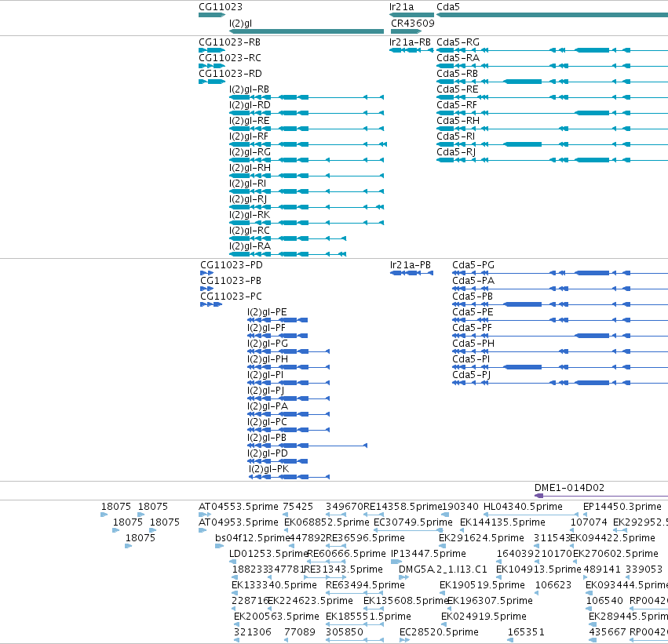Select EST AT04553.5prime
668x644 pixels.
tap(238, 507)
